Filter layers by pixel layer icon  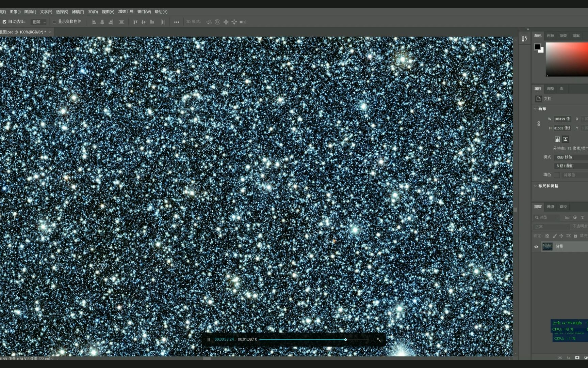[x=567, y=217]
